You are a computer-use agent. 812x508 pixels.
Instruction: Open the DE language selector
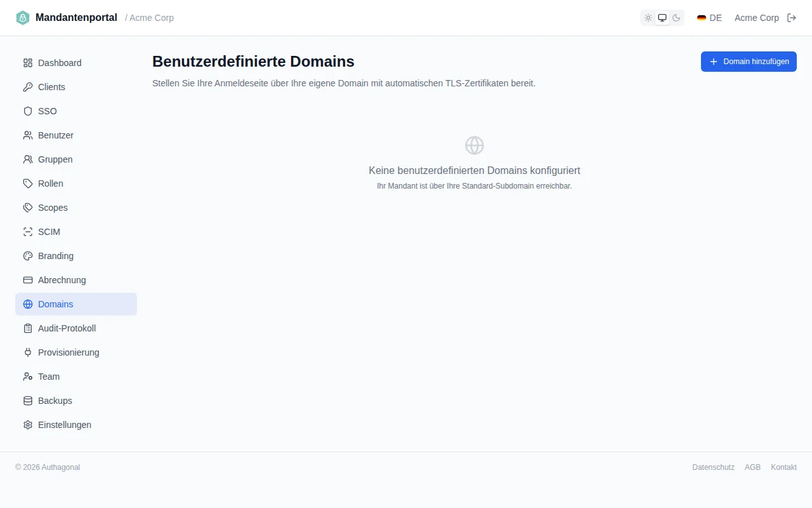coord(709,18)
